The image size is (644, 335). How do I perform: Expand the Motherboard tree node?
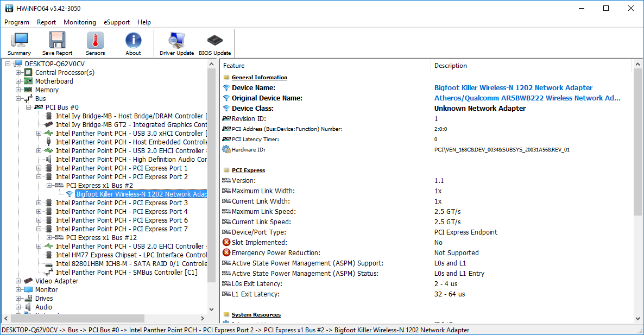click(x=18, y=81)
